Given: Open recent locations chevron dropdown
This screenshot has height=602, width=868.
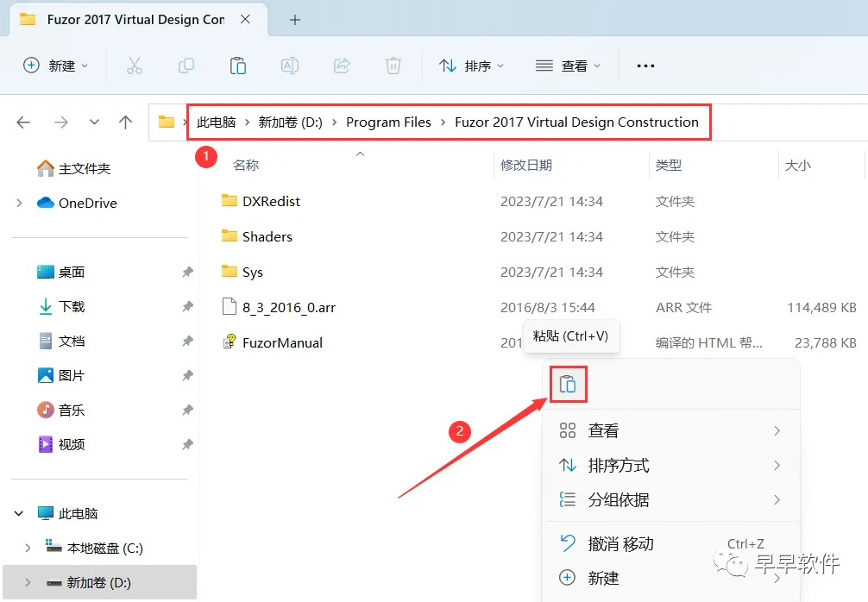Looking at the screenshot, I should tap(94, 122).
